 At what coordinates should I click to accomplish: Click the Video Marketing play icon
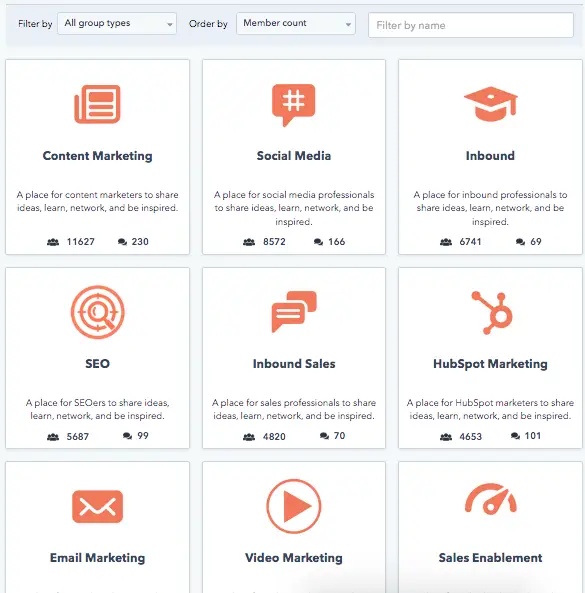click(x=294, y=506)
